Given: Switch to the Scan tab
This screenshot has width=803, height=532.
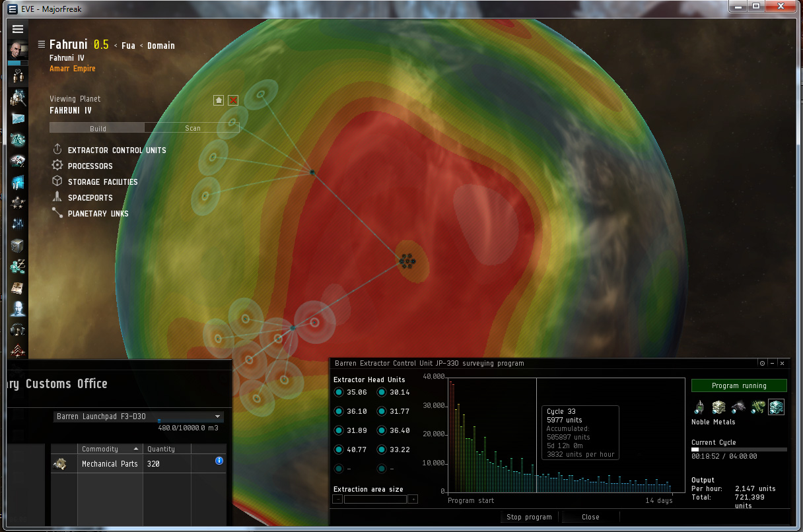Looking at the screenshot, I should pos(192,128).
